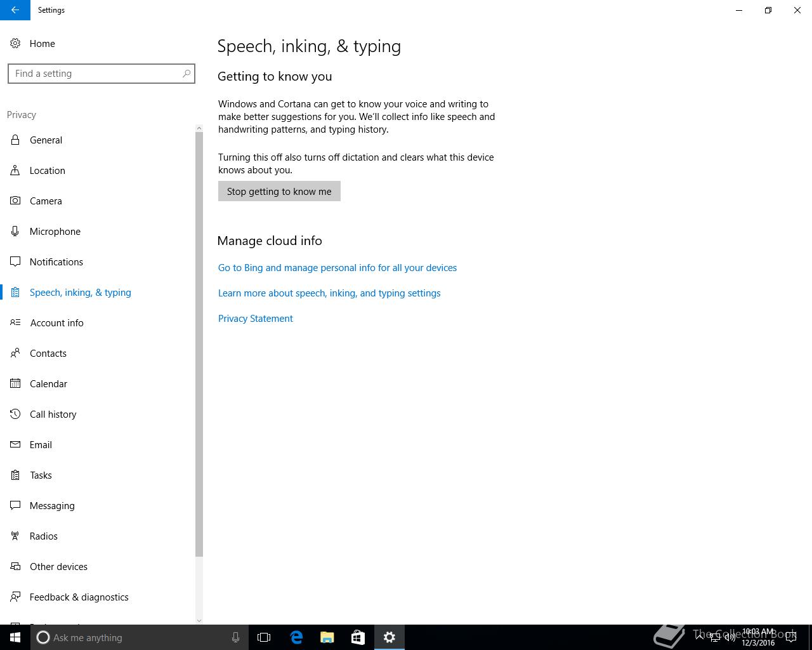Click the volume speaker tray icon

(730, 637)
